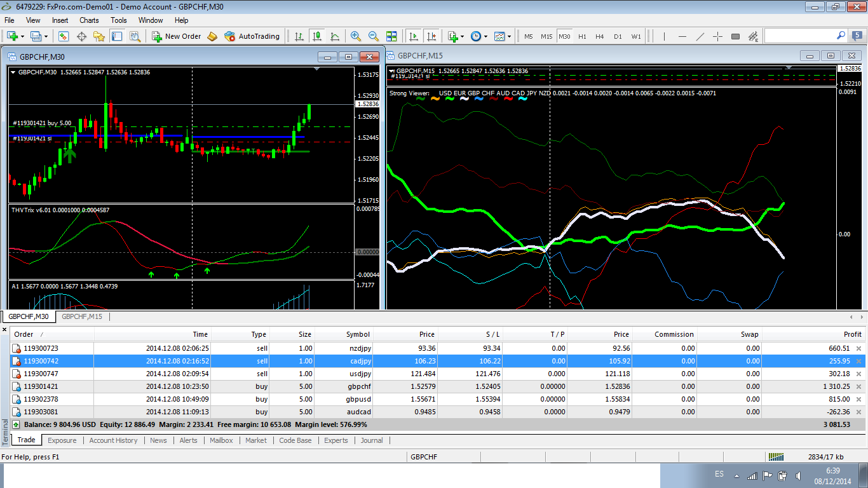Image resolution: width=868 pixels, height=488 pixels.
Task: Open the Indicators list dropdown
Action: point(465,36)
